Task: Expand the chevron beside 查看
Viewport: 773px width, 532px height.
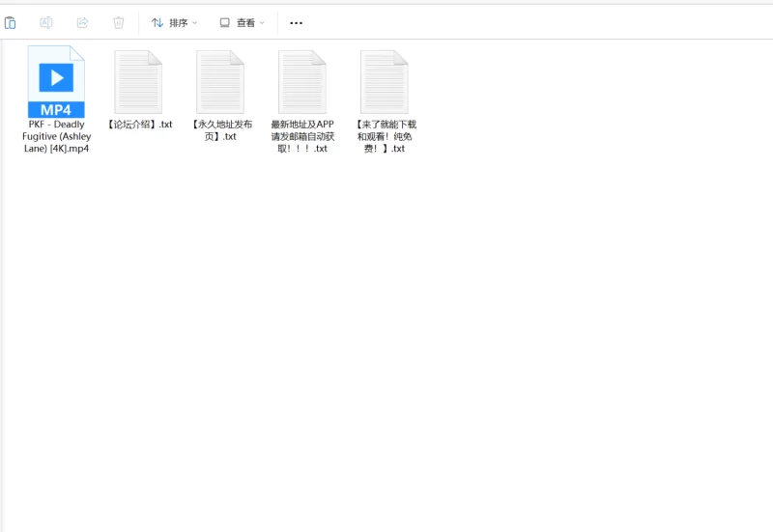Action: coord(262,22)
